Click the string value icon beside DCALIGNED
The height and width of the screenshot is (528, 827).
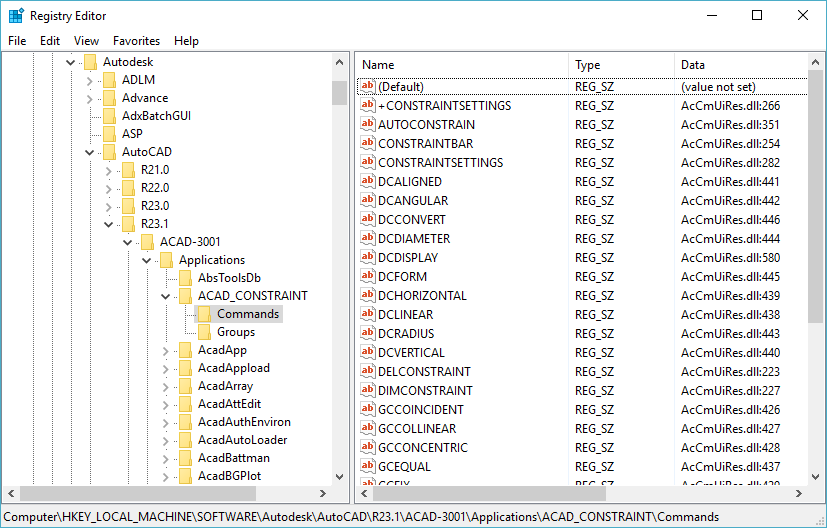tap(368, 181)
